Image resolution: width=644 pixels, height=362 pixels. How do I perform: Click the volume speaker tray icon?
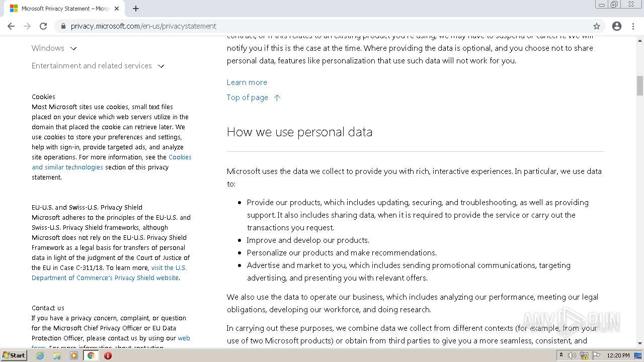572,355
